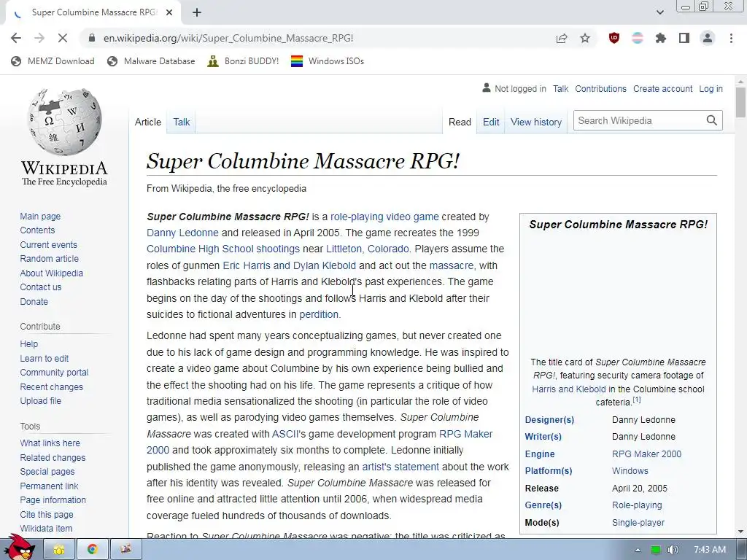
Task: Open Current events in sidebar
Action: 48,245
